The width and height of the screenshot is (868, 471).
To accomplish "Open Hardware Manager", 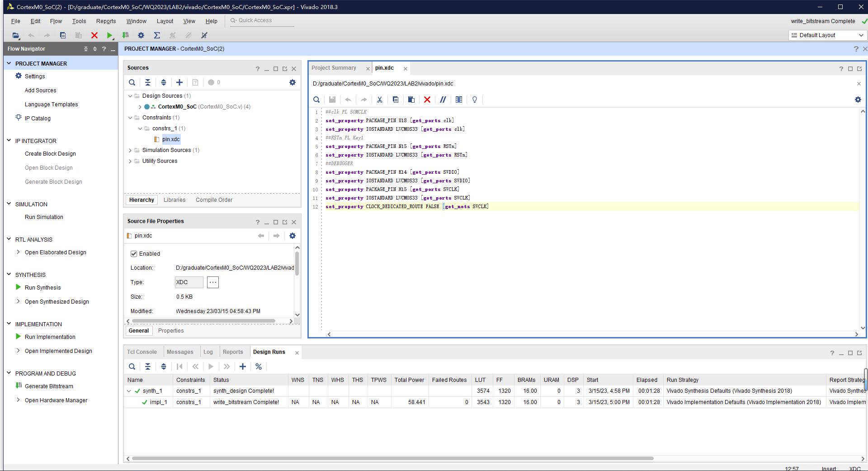I will pos(56,400).
